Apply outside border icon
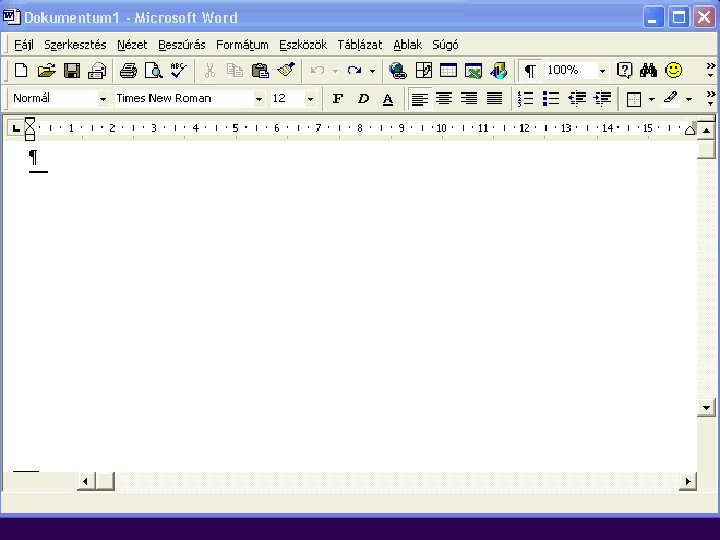720x540 pixels. tap(634, 99)
